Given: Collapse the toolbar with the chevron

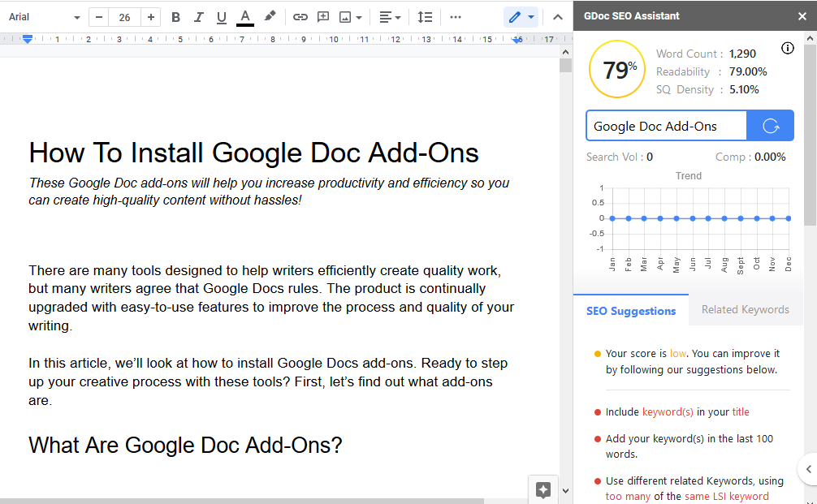Looking at the screenshot, I should coord(557,16).
